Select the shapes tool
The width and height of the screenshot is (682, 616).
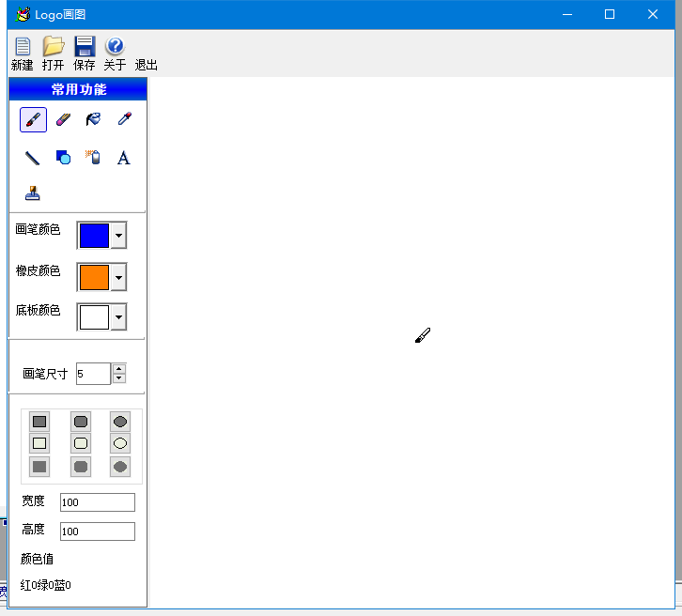[63, 158]
